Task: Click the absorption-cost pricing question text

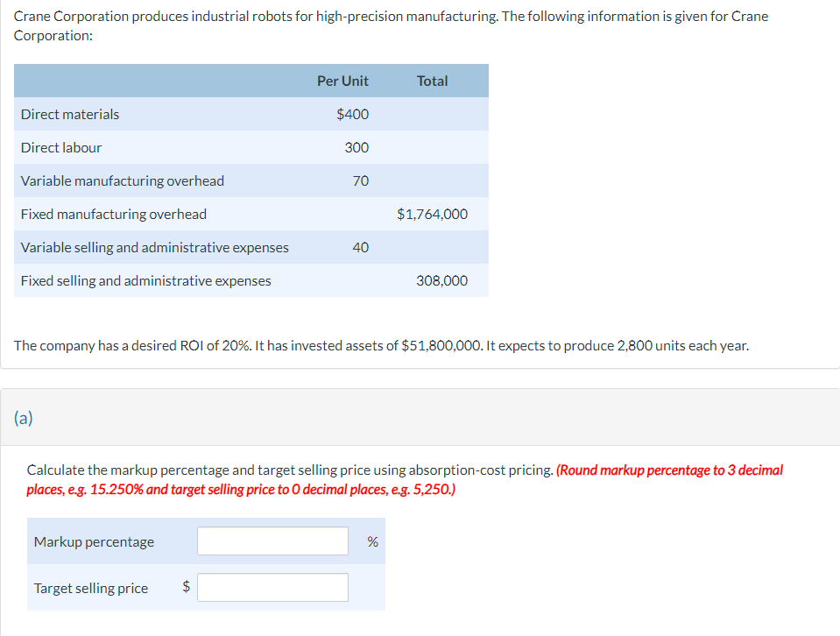Action: tap(290, 470)
